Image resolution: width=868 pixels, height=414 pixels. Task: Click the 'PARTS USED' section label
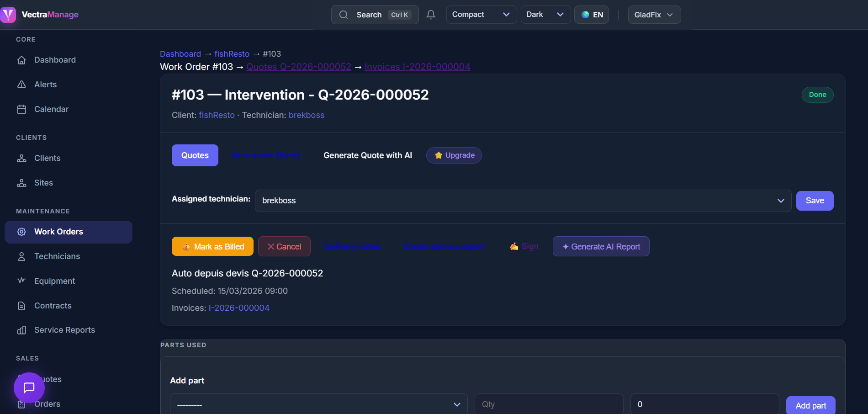click(183, 345)
